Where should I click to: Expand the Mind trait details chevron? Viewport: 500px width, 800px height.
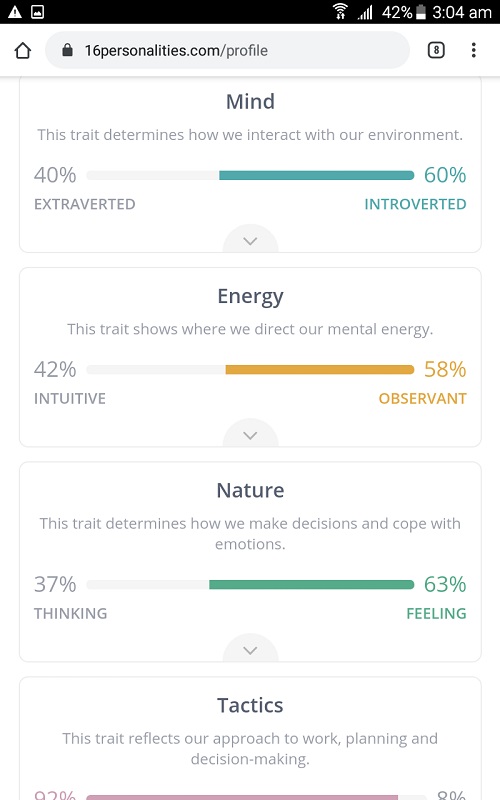click(x=250, y=241)
